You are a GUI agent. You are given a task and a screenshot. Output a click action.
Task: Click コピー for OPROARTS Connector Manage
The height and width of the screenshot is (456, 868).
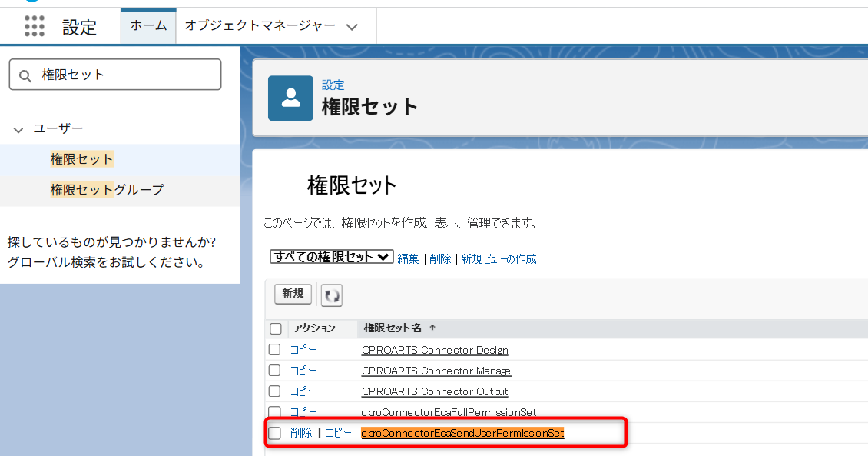[x=303, y=370]
